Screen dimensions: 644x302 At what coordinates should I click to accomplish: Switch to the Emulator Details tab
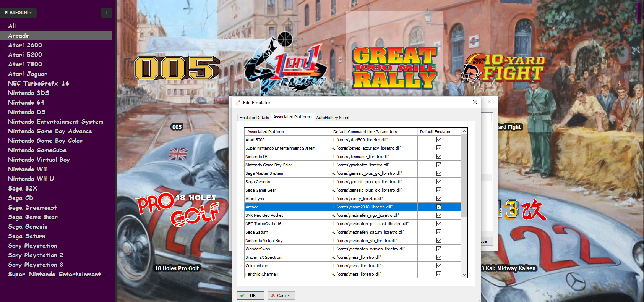click(254, 118)
